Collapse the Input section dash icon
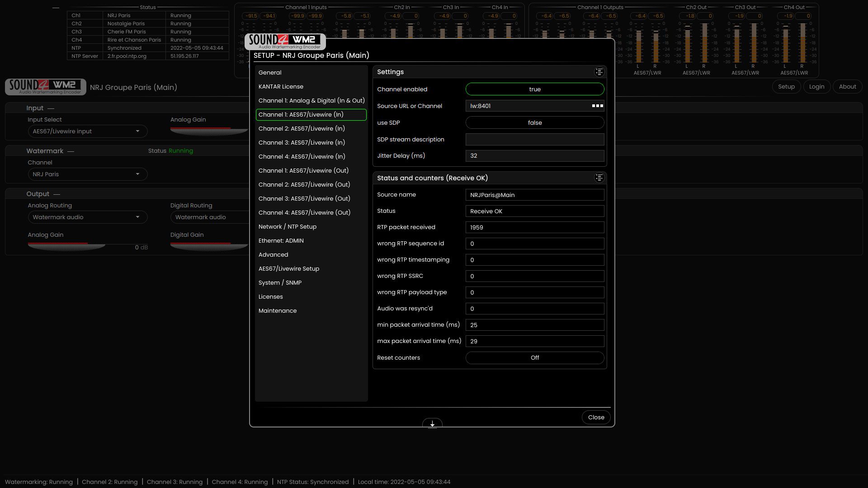 51,108
